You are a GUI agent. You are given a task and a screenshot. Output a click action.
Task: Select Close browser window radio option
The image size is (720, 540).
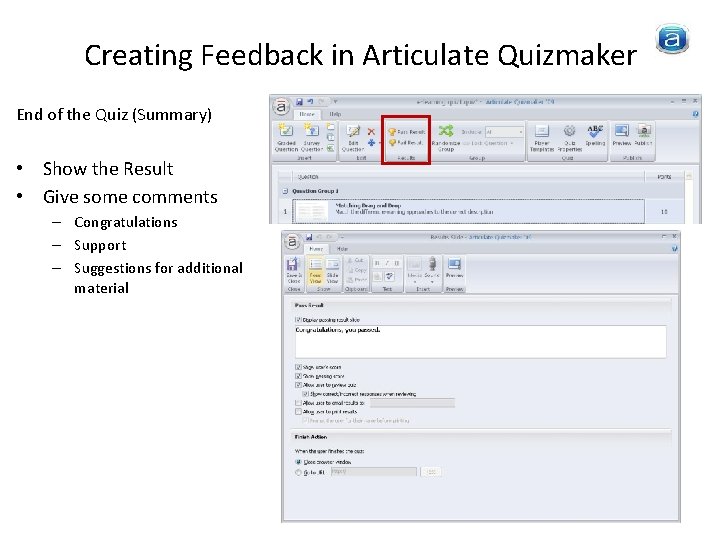(298, 462)
